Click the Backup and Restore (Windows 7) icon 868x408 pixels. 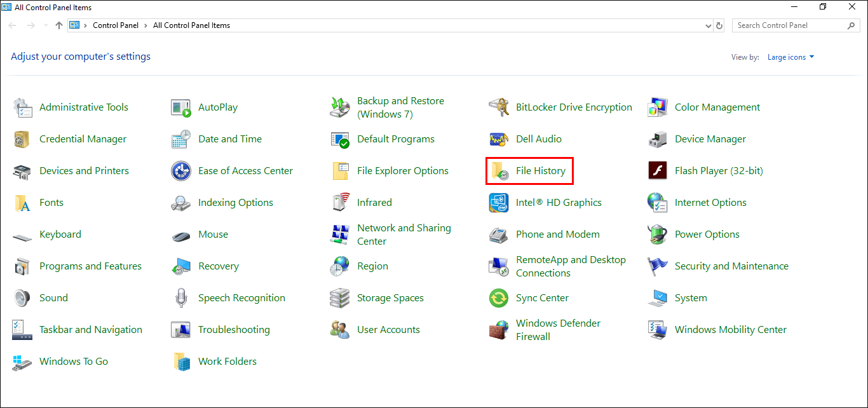pos(340,107)
